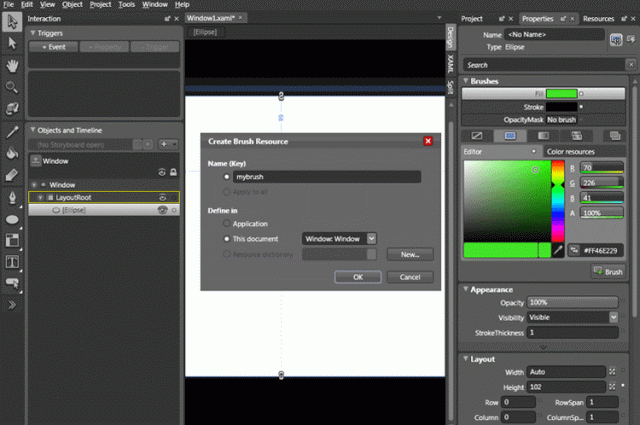Select the Ellipse shape tool
The height and width of the screenshot is (425, 640).
click(x=12, y=220)
